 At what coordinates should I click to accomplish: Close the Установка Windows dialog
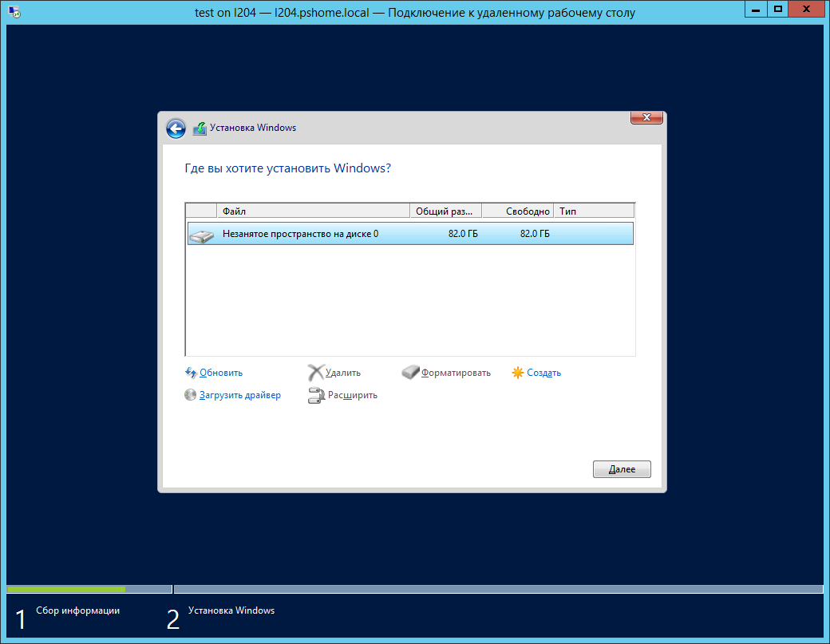pyautogui.click(x=646, y=118)
